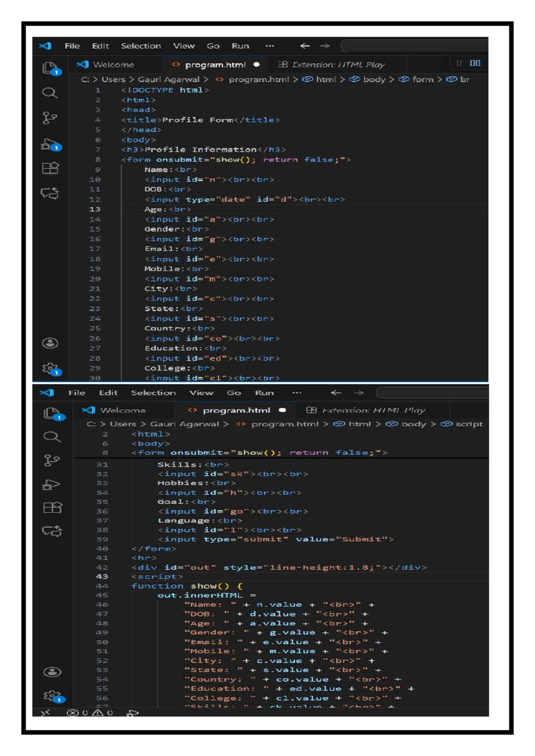
Task: Open Run menu in bottom window
Action: [x=264, y=393]
